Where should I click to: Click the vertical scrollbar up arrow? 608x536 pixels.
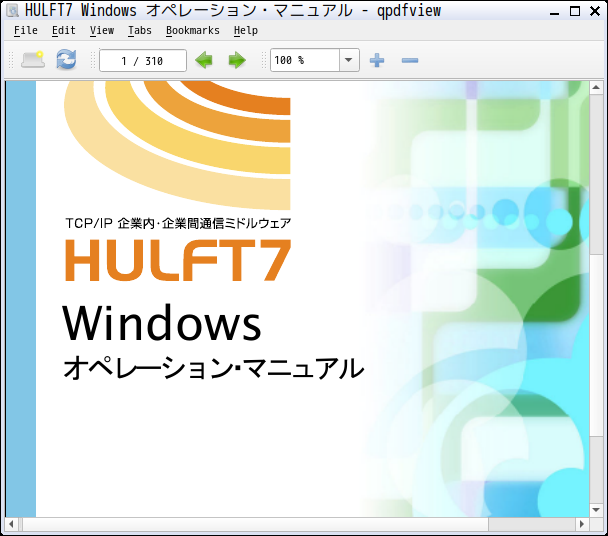(x=596, y=88)
